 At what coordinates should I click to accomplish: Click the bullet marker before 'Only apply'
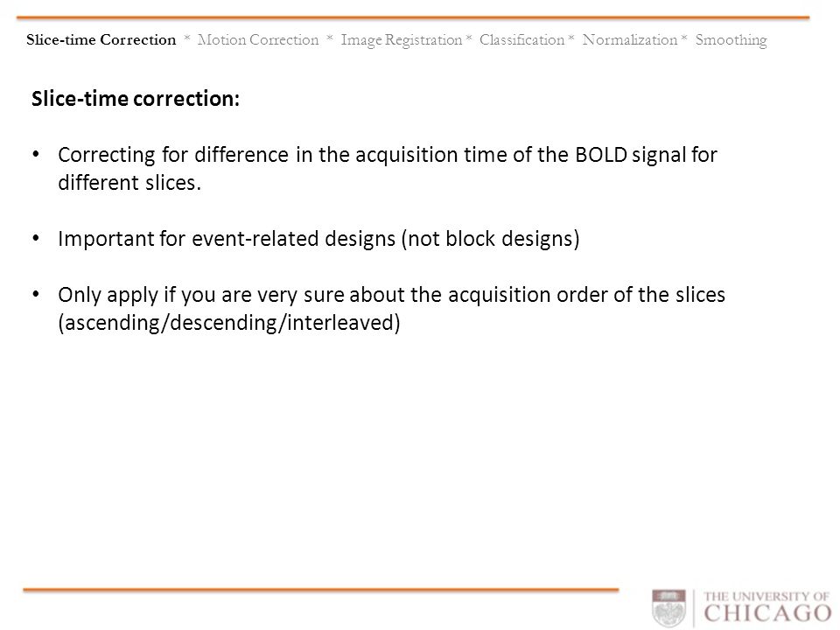point(36,294)
